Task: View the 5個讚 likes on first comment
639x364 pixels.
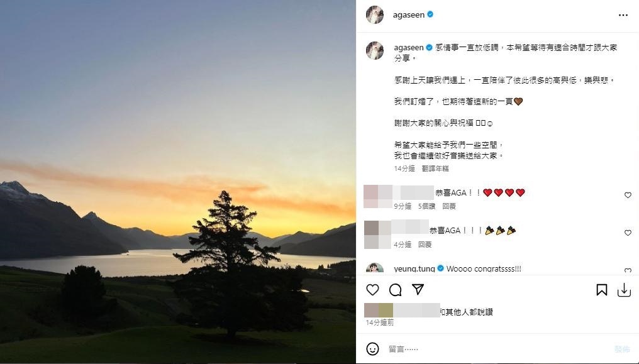Action: pyautogui.click(x=426, y=206)
